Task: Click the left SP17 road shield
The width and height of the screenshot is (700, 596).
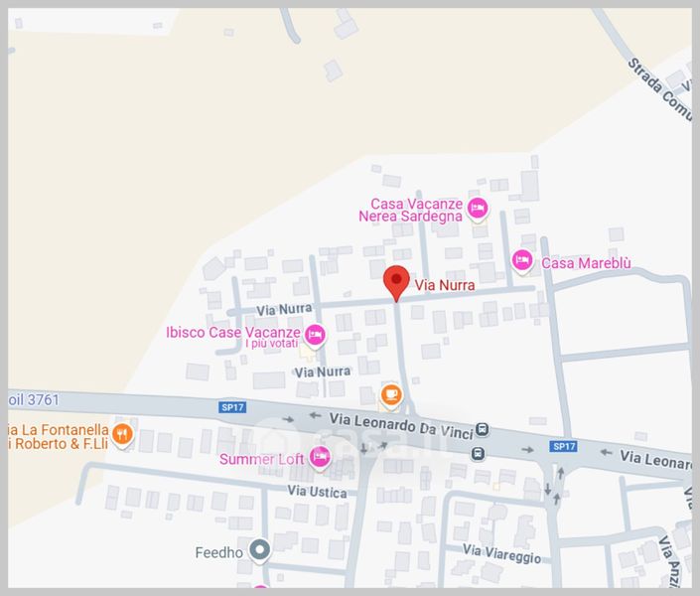Action: click(x=232, y=407)
